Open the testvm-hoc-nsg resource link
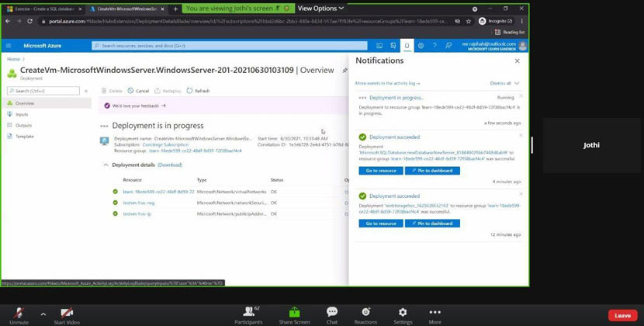This screenshot has width=644, height=326. 139,203
